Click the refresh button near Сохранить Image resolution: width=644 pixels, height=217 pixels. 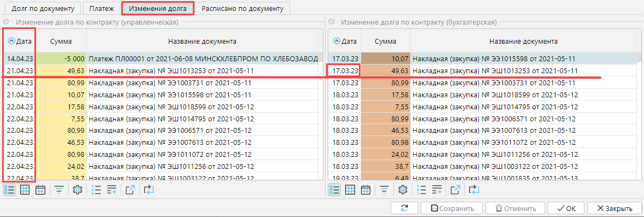[x=405, y=208]
